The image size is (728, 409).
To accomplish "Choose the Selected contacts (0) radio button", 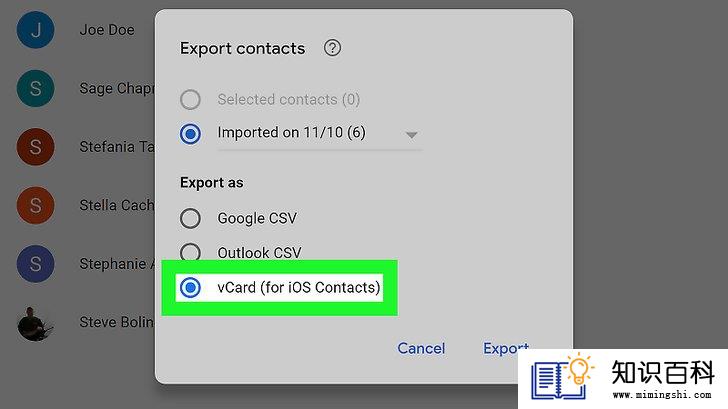I will pyautogui.click(x=190, y=99).
